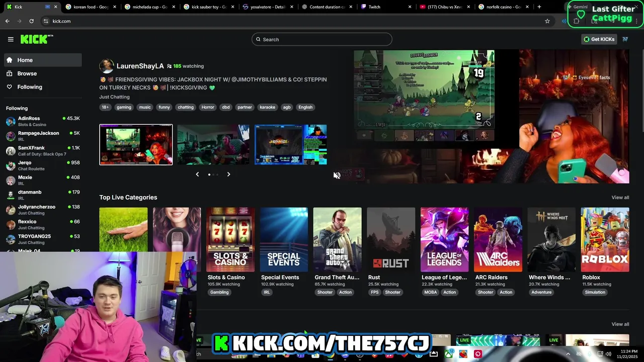Click the Get KICKs button
The image size is (644, 362).
599,39
